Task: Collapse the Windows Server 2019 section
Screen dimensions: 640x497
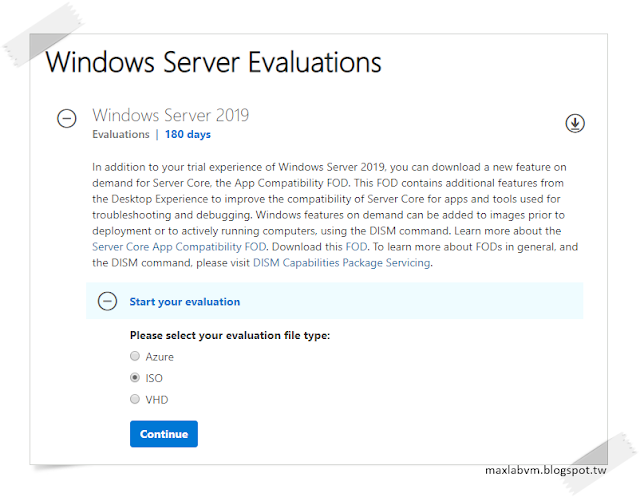Action: click(67, 119)
